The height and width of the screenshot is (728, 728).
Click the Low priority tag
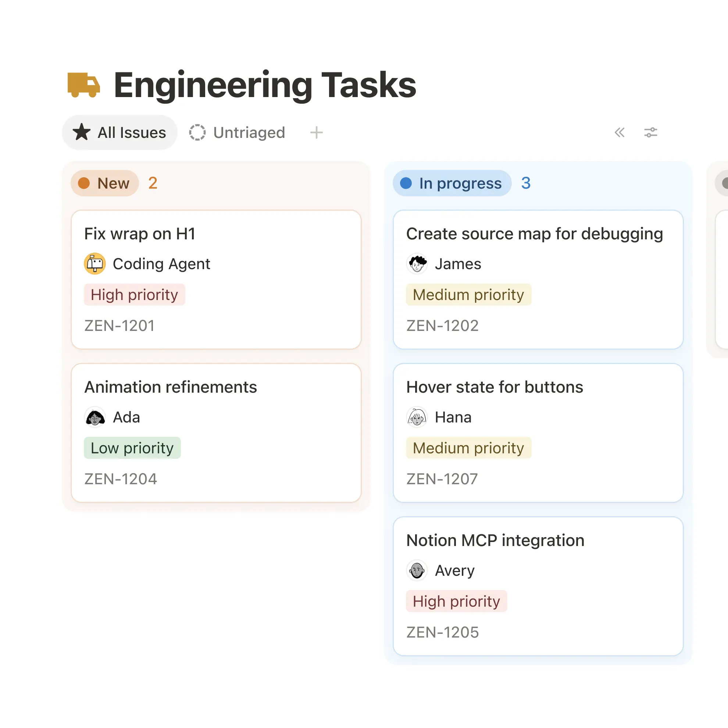coord(132,448)
